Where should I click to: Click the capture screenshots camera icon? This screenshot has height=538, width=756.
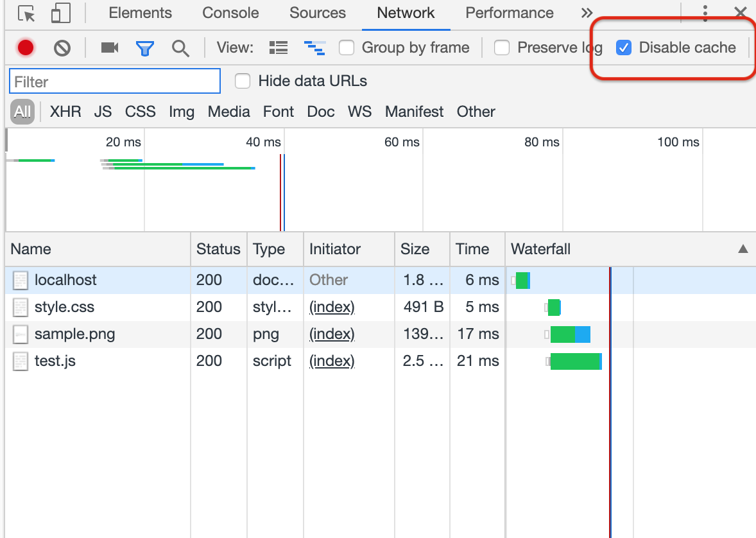point(110,48)
